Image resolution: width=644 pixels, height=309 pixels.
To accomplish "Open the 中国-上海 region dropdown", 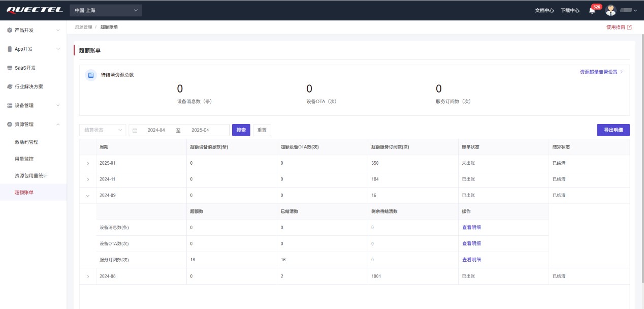I will (x=106, y=10).
